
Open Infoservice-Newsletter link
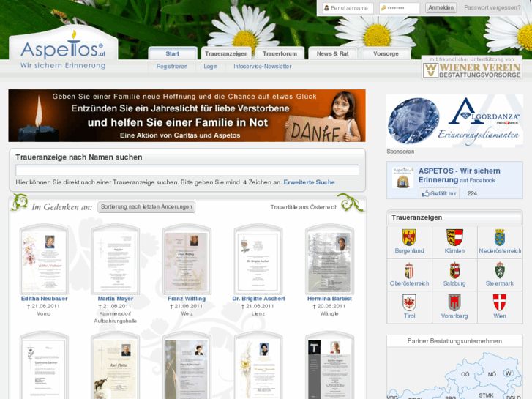[262, 67]
